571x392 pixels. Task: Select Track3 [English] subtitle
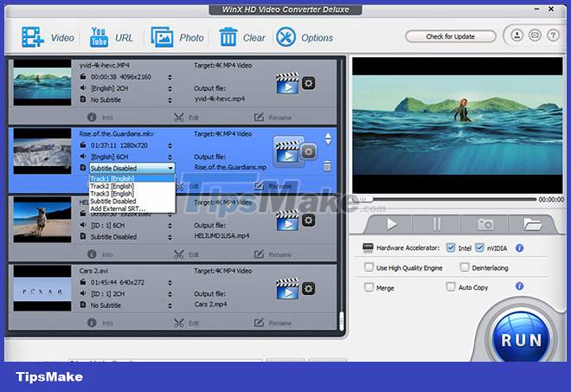click(132, 194)
